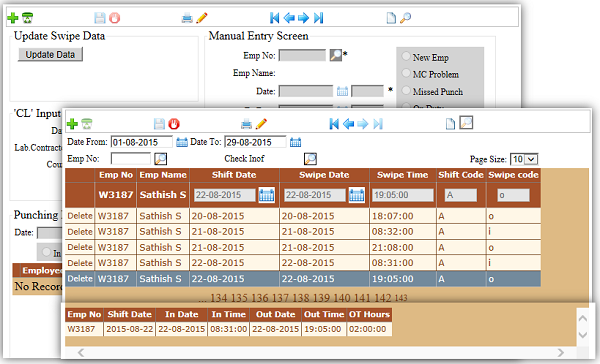Select Missed Punch radio button
The width and height of the screenshot is (600, 364).
406,90
